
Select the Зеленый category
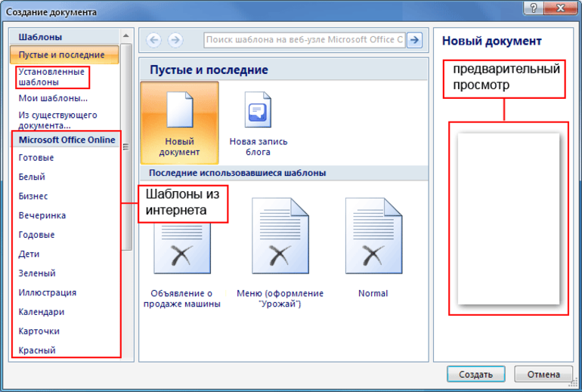click(x=37, y=273)
